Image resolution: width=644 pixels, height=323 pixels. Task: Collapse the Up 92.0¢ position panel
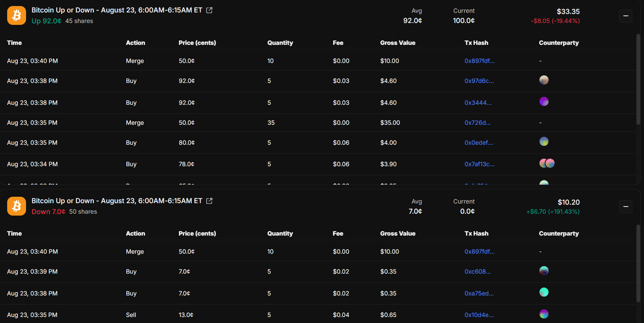626,16
